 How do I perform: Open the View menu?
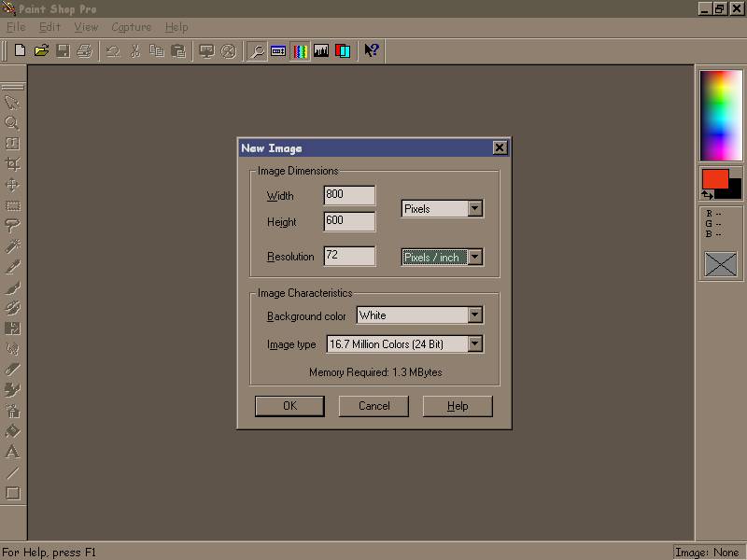86,27
